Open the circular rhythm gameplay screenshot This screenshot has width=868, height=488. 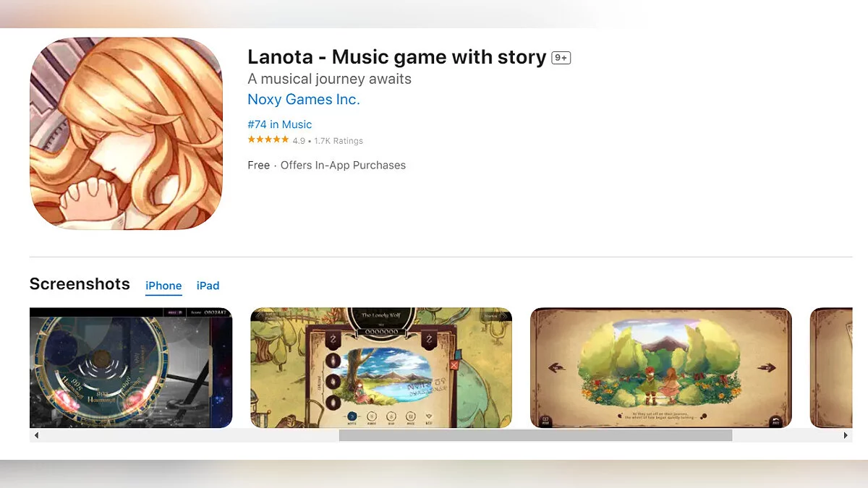[x=131, y=368]
